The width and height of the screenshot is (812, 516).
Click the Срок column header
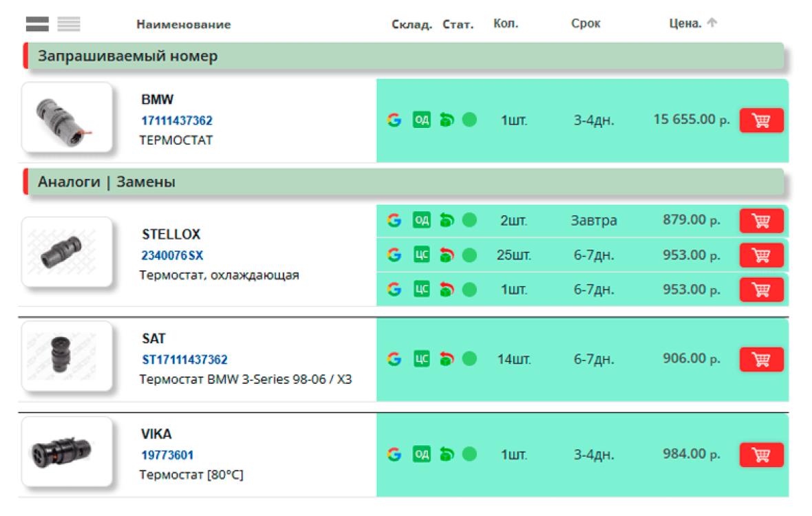pos(586,23)
